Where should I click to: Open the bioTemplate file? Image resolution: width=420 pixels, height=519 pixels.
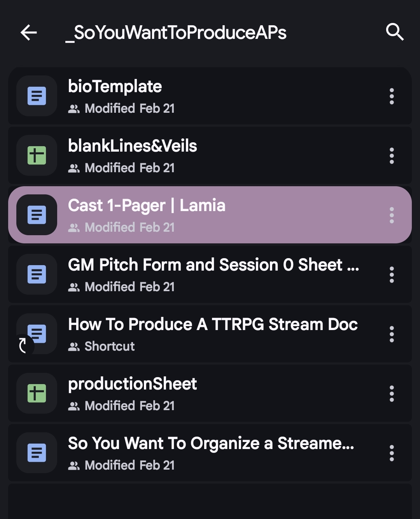(115, 86)
